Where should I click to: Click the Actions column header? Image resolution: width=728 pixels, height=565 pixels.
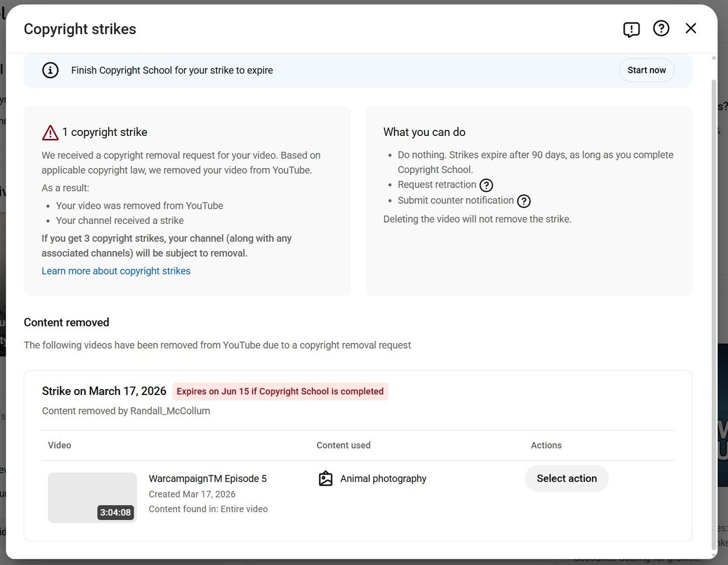(546, 445)
